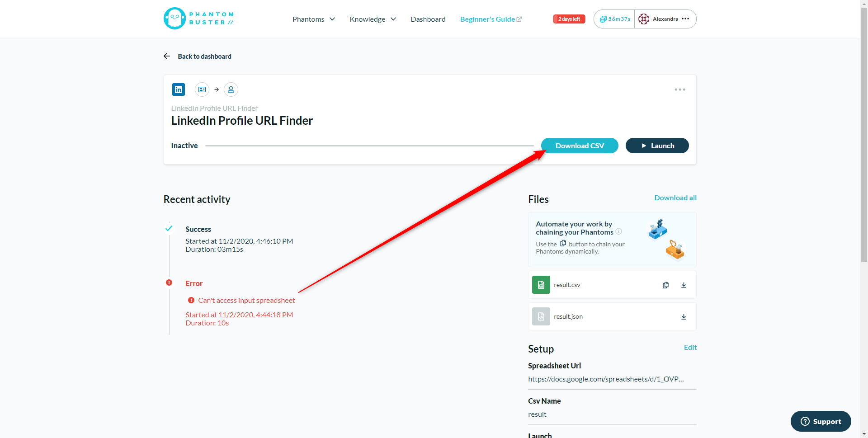The height and width of the screenshot is (438, 868).
Task: Click the Error timeline alert icon
Action: tap(169, 283)
